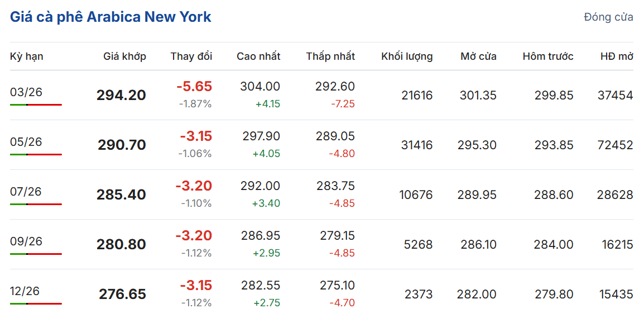Viewport: 644px width, 318px height.
Task: Click the 07/26 contract term
Action: (x=26, y=192)
